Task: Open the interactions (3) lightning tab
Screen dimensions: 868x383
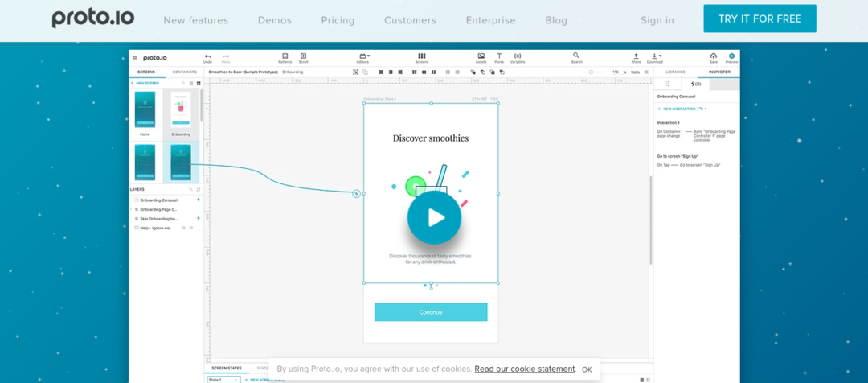Action: pos(696,84)
